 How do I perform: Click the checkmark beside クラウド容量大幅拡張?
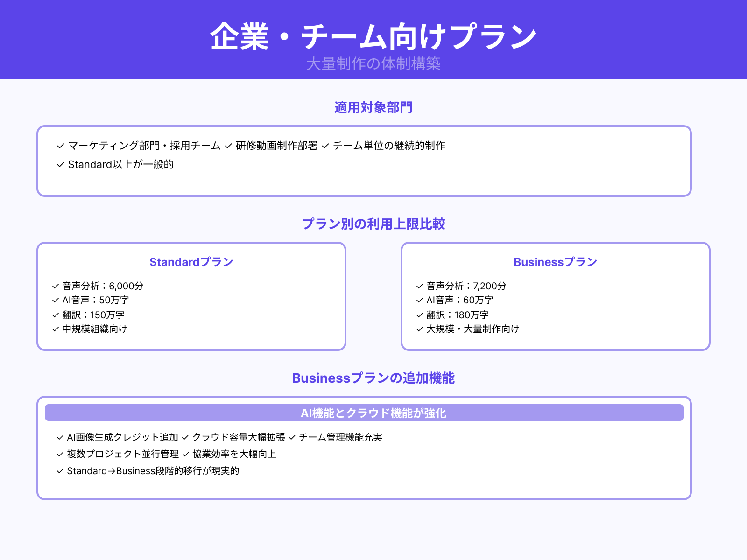coord(186,438)
